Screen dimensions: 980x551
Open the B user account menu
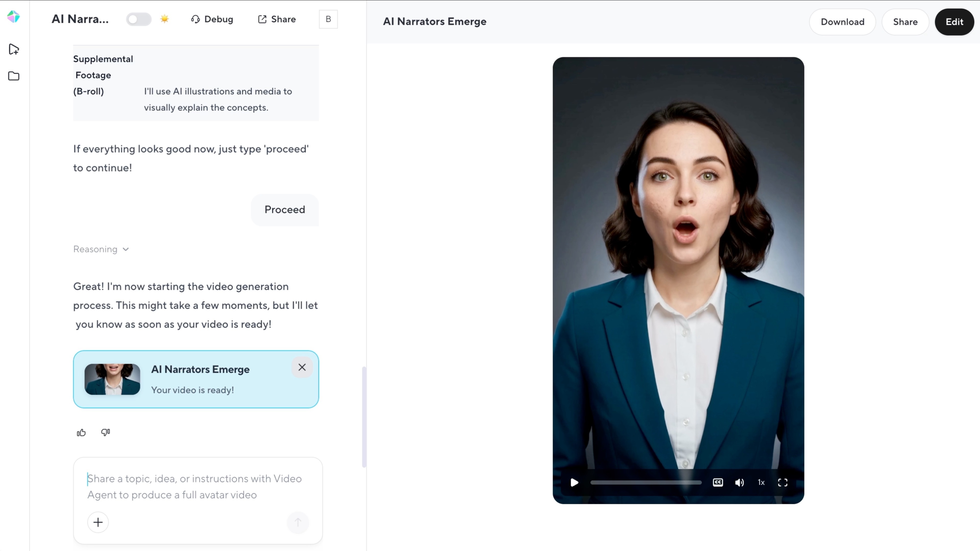point(328,19)
